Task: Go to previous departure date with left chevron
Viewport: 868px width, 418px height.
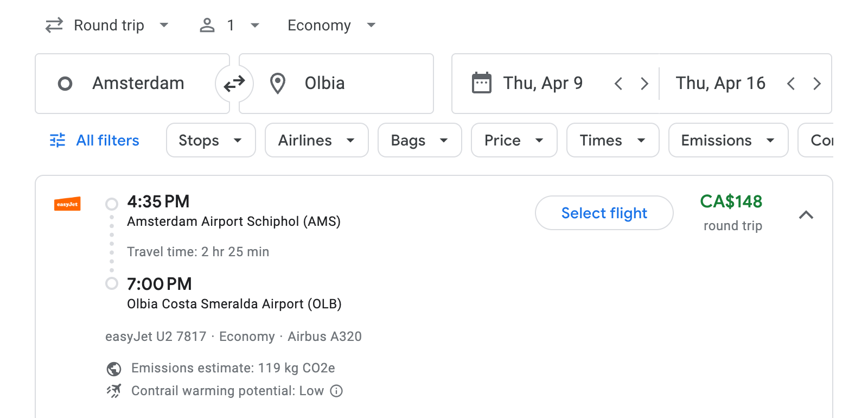Action: point(618,83)
